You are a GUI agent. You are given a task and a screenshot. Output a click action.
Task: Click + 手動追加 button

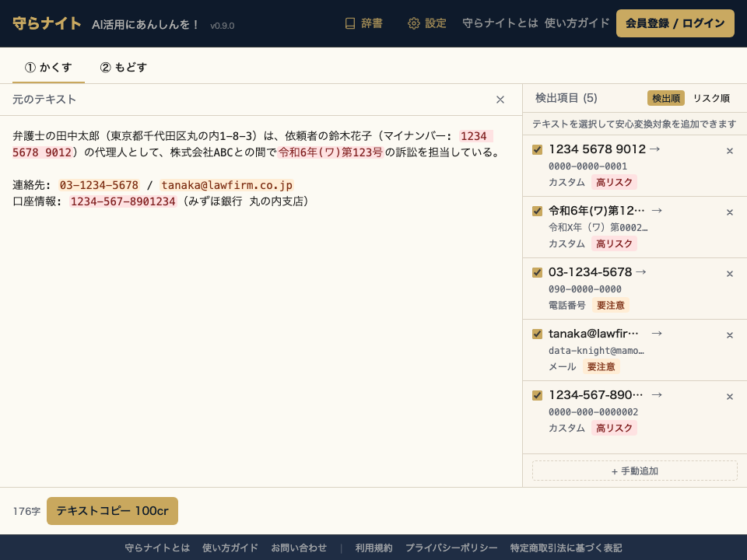pos(635,471)
